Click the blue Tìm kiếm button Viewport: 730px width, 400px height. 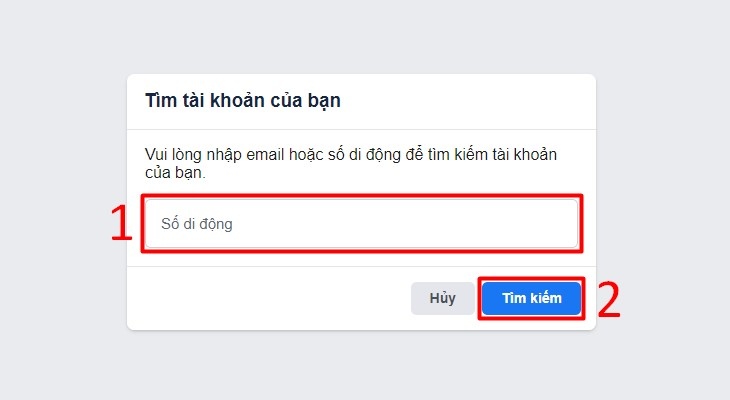tap(532, 298)
